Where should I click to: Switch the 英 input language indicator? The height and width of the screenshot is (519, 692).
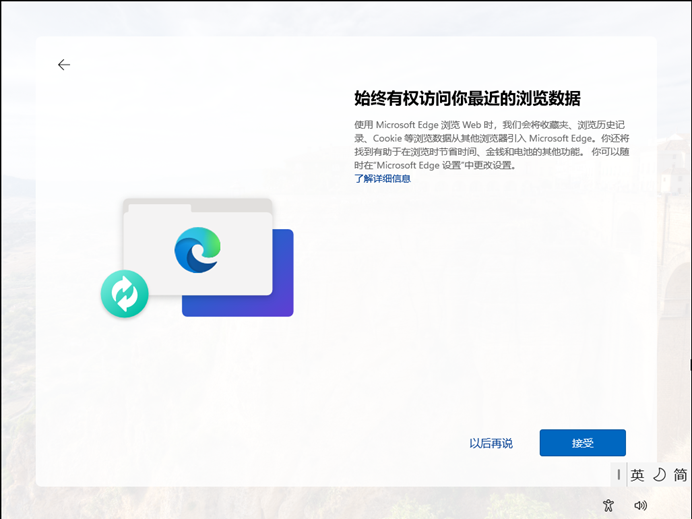coord(637,475)
